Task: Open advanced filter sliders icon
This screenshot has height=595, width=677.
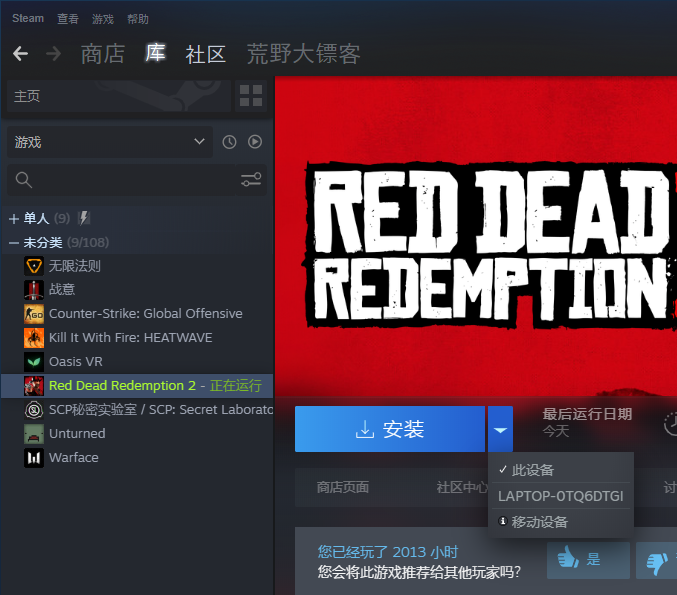Action: [x=251, y=180]
